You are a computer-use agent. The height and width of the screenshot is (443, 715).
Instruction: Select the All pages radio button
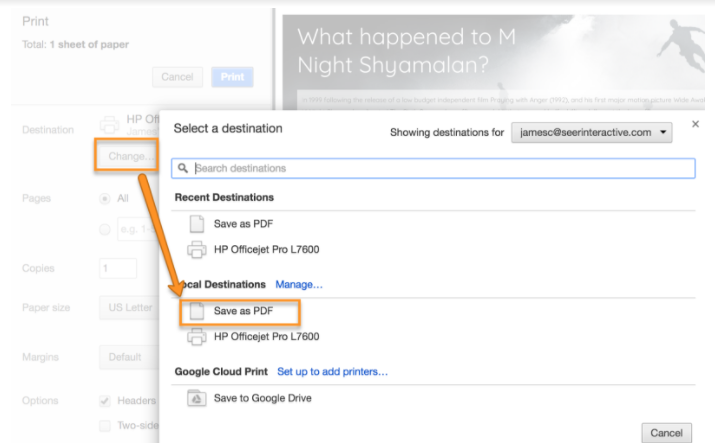[104, 198]
